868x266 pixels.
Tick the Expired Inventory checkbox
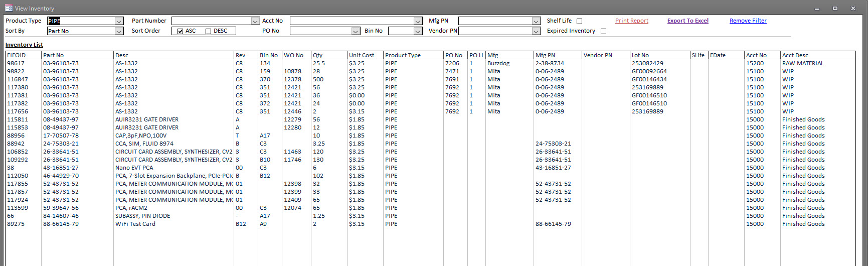pos(604,31)
